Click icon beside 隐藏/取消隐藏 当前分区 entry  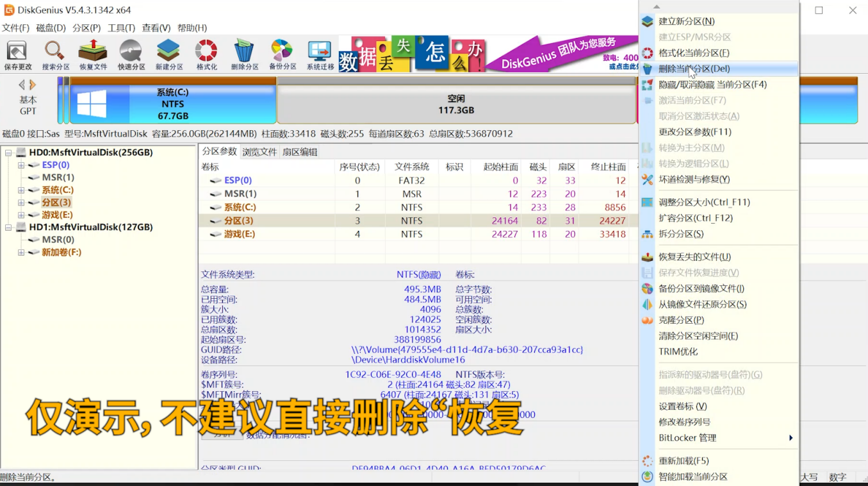648,84
